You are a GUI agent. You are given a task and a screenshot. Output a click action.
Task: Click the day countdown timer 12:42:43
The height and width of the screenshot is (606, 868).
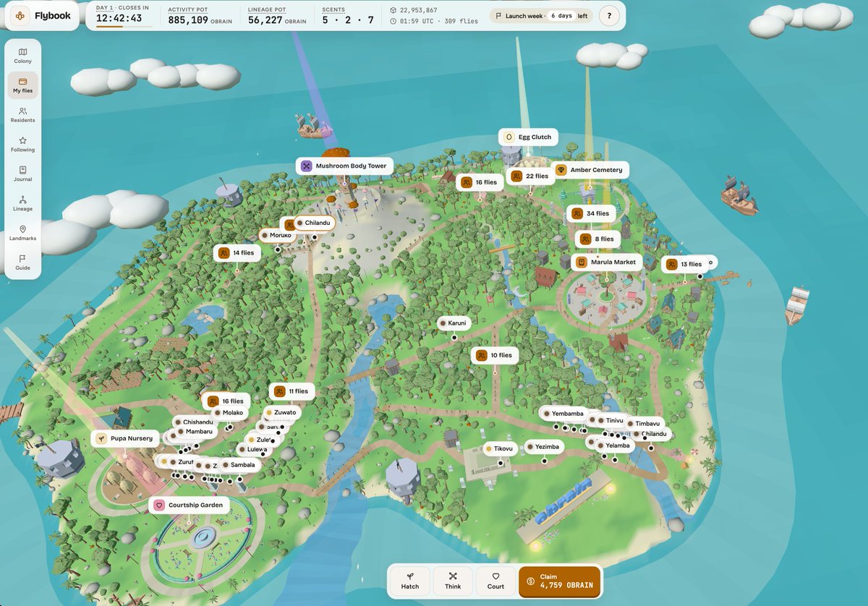(x=119, y=18)
